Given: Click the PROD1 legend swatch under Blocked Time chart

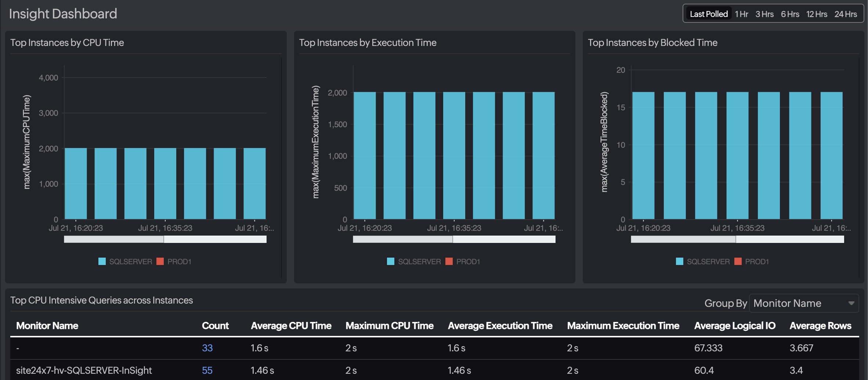Looking at the screenshot, I should [x=737, y=261].
